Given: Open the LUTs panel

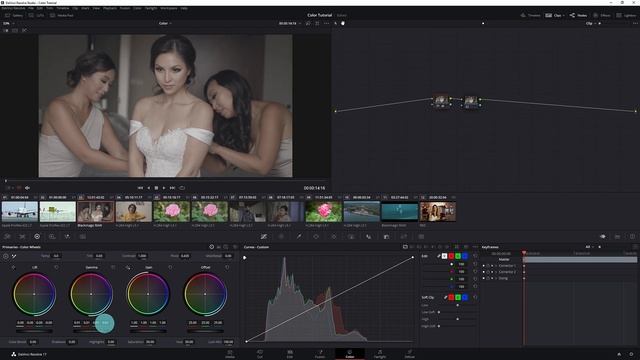Looking at the screenshot, I should [x=37, y=15].
